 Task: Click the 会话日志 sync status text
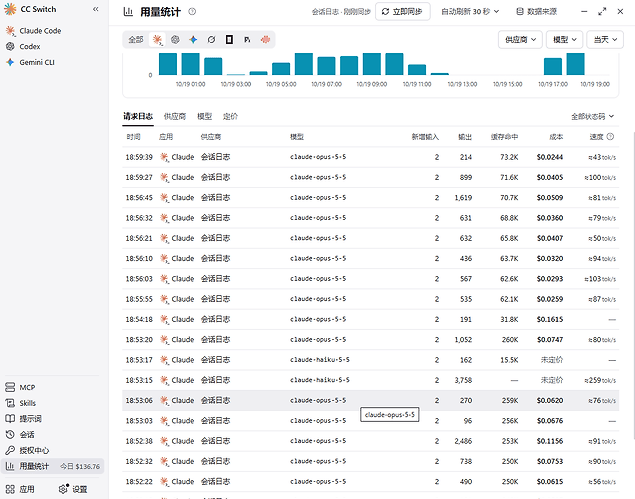341,12
